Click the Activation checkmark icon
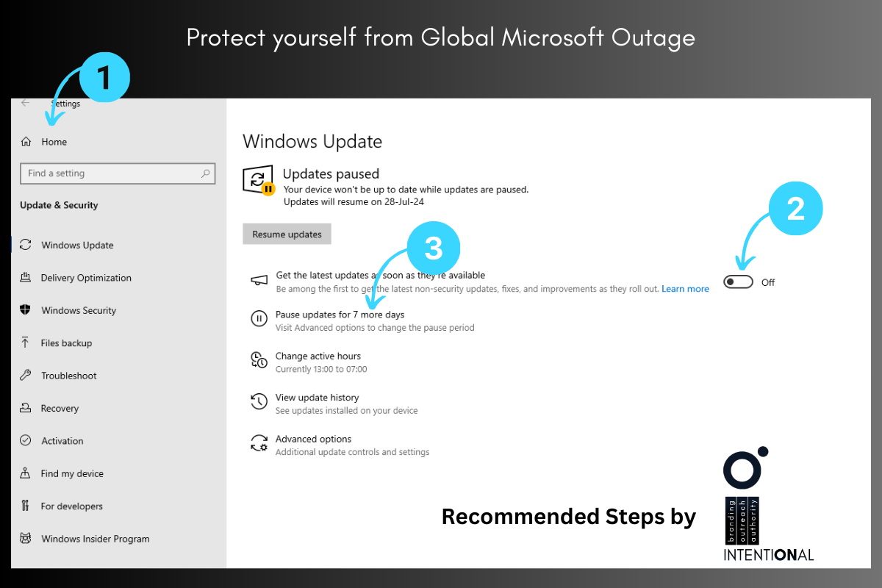The image size is (882, 588). point(26,440)
